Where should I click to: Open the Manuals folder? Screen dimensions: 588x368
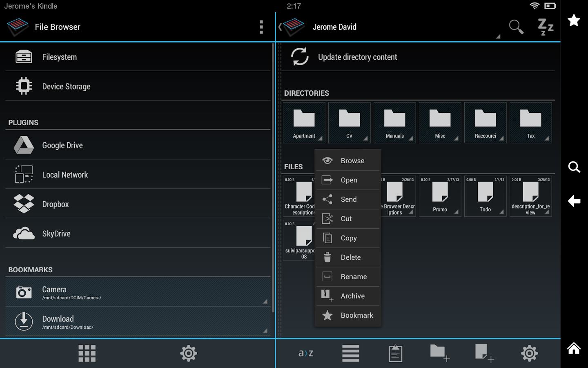tap(395, 123)
